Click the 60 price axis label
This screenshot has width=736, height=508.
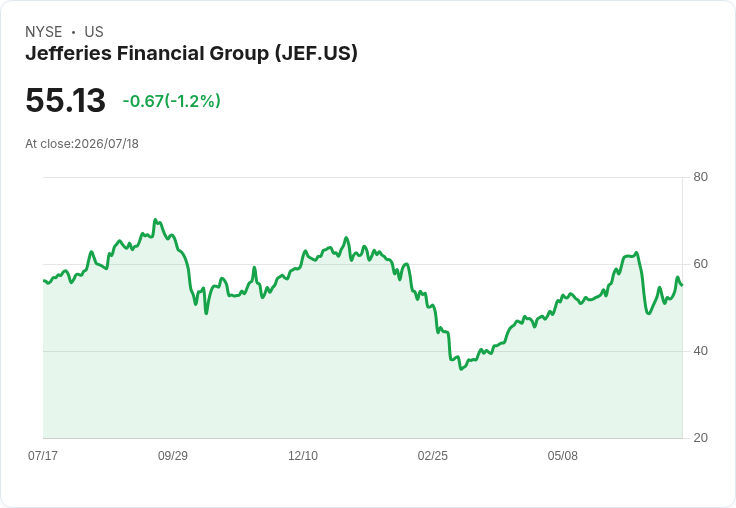tap(700, 264)
